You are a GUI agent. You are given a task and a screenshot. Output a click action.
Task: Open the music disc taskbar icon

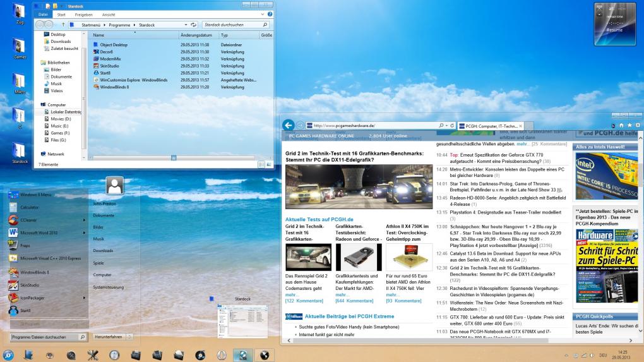[x=200, y=355]
